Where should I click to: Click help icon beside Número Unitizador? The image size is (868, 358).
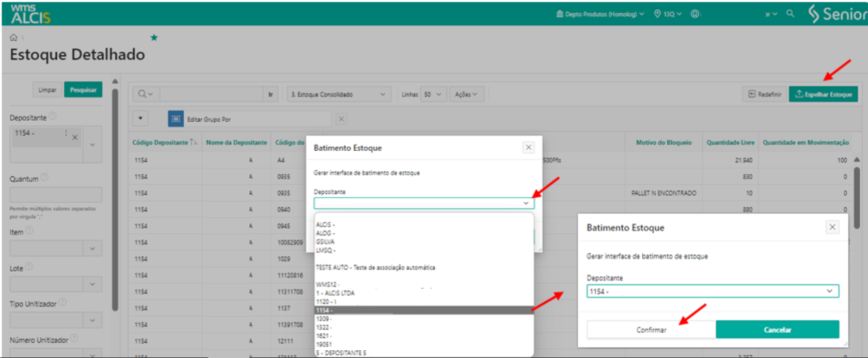[74, 338]
